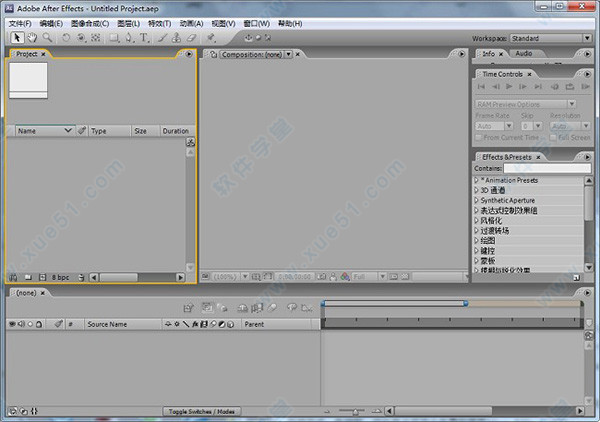Sort by the Type column header
This screenshot has width=600, height=422.
click(x=110, y=131)
